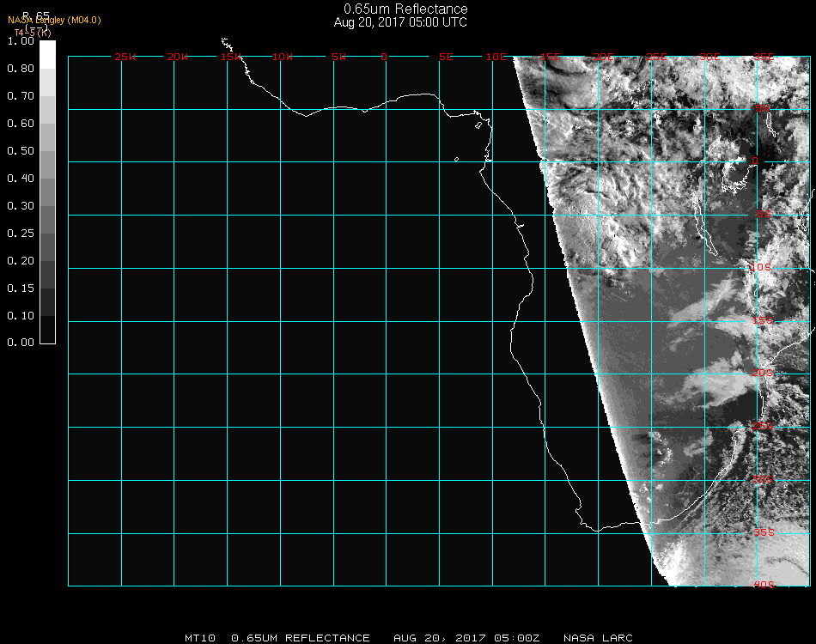Viewport: 816px width, 644px height.
Task: Click the 0.30 colorbar scale label
Action: click(x=21, y=206)
